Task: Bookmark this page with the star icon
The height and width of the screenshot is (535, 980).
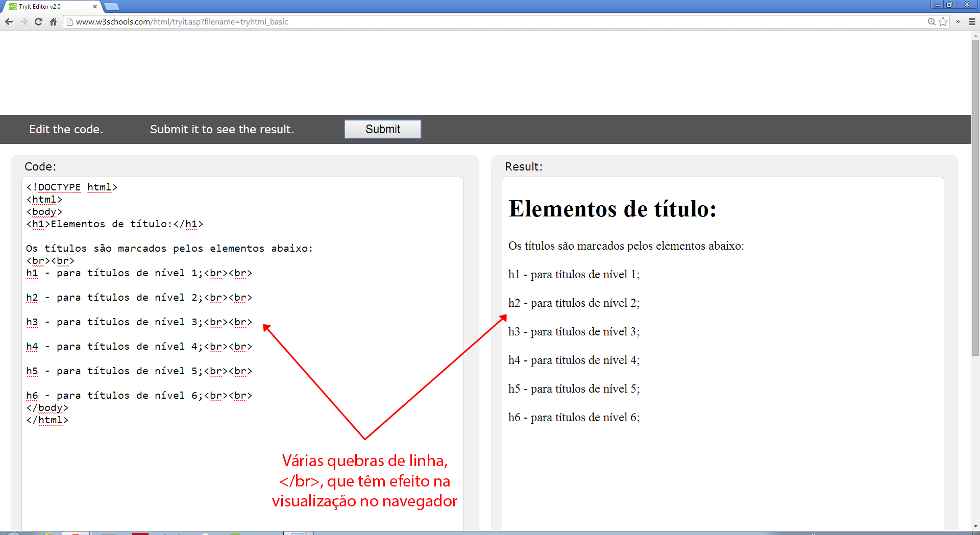Action: point(943,22)
